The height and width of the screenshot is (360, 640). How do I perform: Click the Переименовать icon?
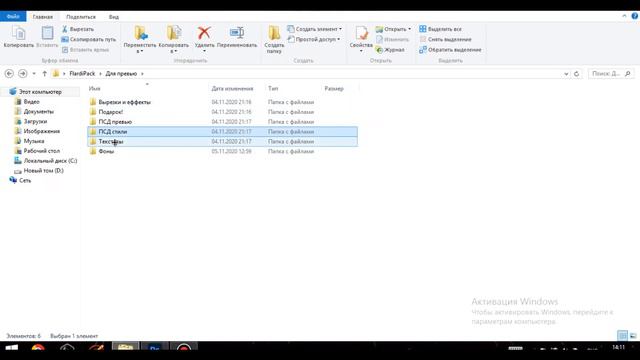pyautogui.click(x=237, y=33)
